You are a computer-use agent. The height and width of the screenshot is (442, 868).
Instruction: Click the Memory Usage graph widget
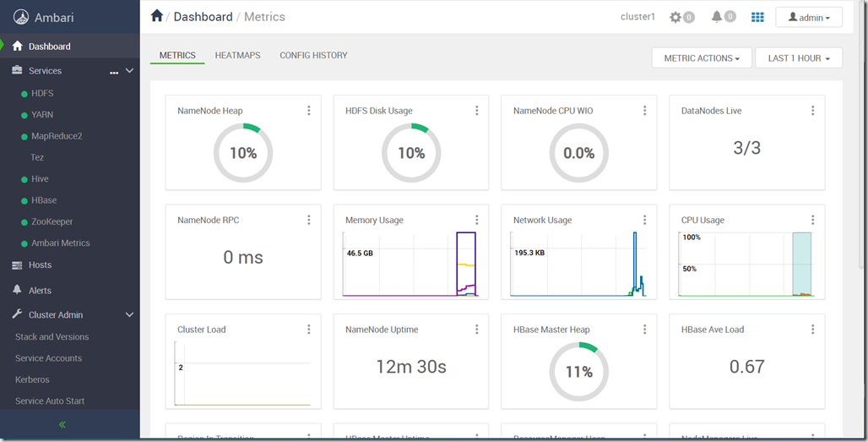click(x=410, y=252)
